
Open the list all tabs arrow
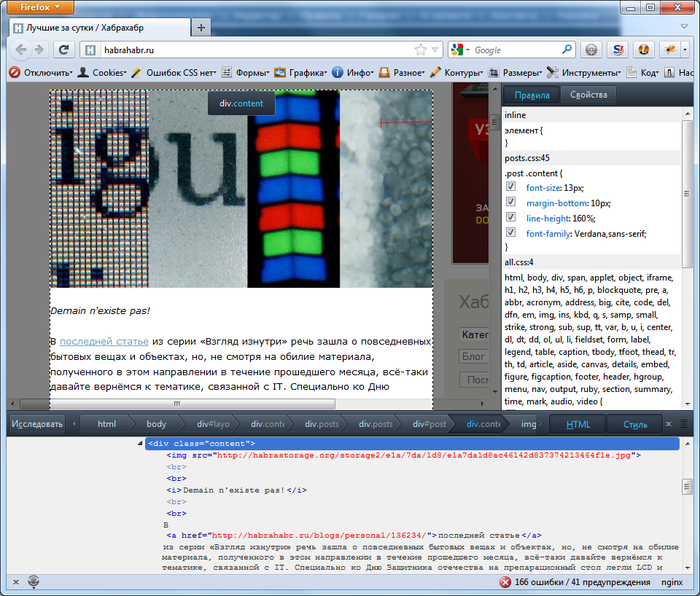[684, 26]
